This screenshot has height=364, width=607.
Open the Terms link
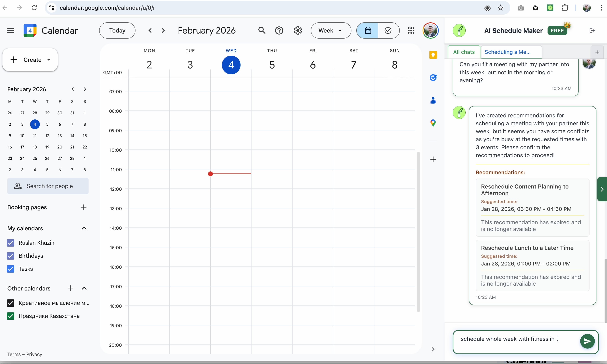(14, 354)
